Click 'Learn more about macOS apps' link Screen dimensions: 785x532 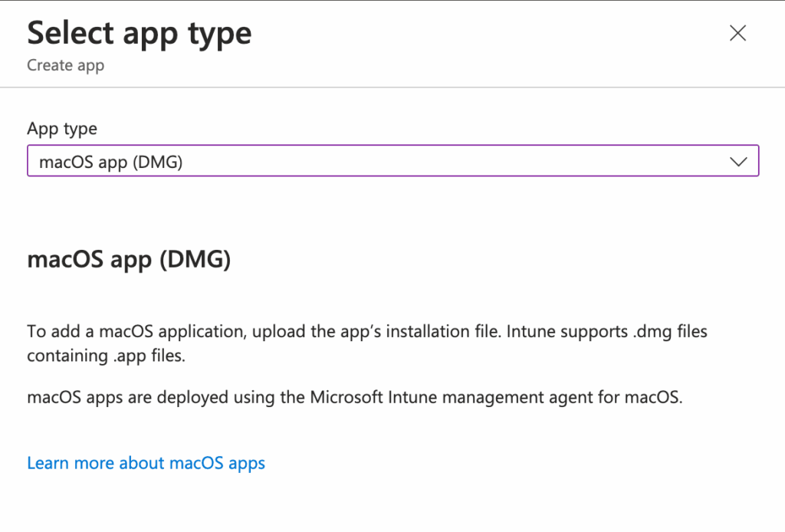point(146,462)
